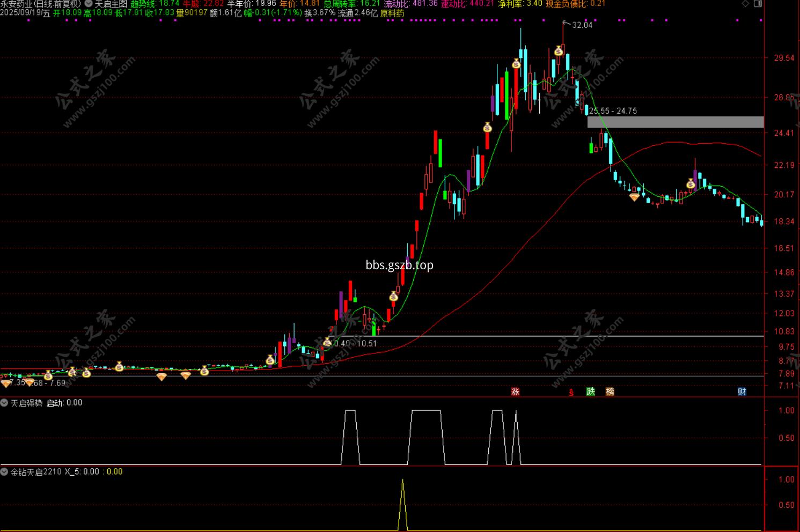Screen dimensions: 800x532
Task: Click the money bag on the 22.19 rebound
Action: (691, 184)
